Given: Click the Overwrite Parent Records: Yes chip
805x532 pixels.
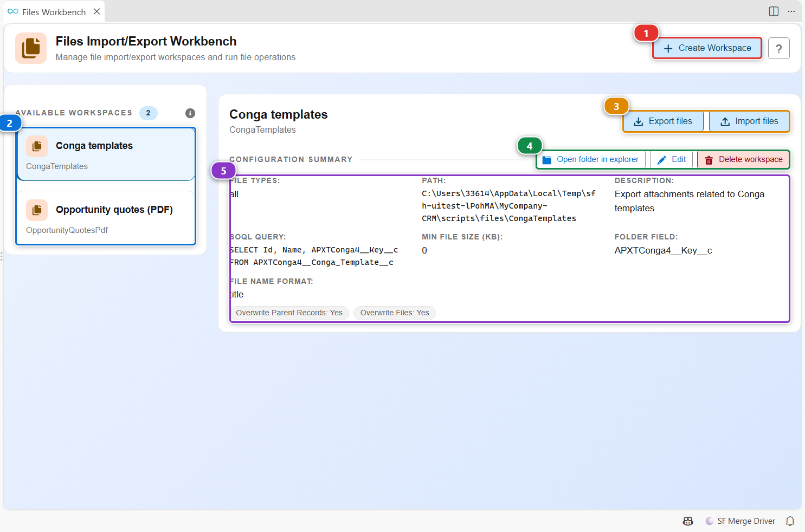Looking at the screenshot, I should tap(289, 313).
